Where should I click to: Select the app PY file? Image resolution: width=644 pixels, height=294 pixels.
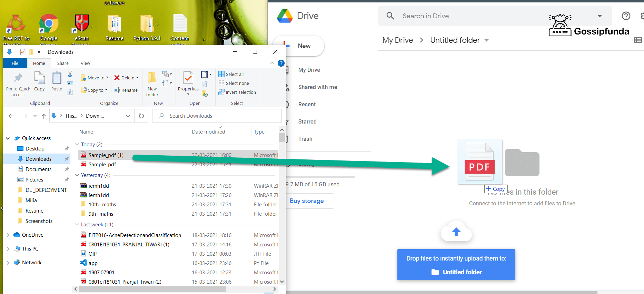point(93,263)
